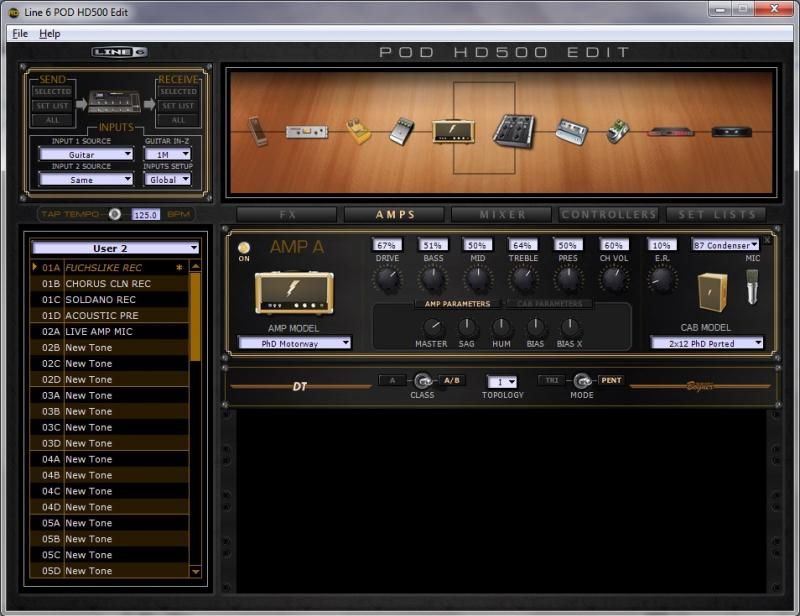This screenshot has width=800, height=616.
Task: Open the File menu
Action: point(20,34)
